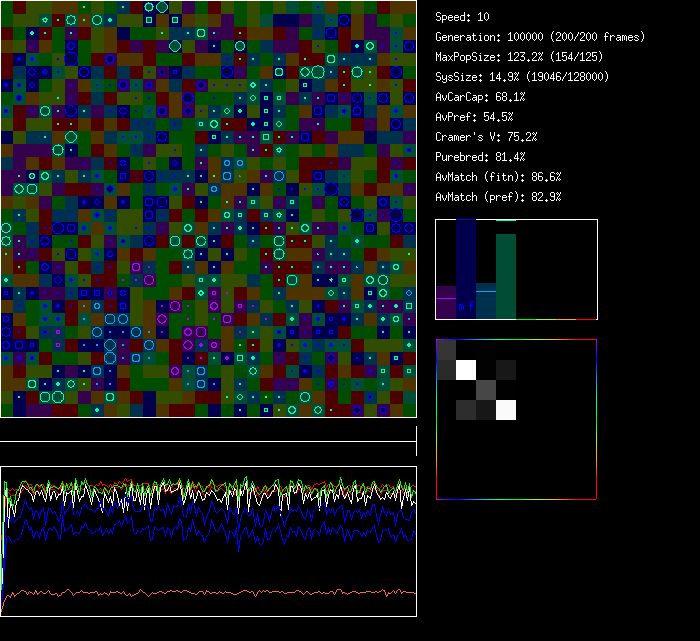Select the AvMatch (pref) statistic
This screenshot has width=700, height=641.
(497, 197)
